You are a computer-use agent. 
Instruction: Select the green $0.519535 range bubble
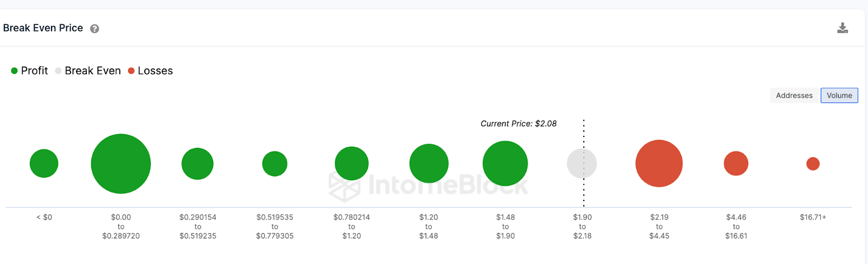275,164
